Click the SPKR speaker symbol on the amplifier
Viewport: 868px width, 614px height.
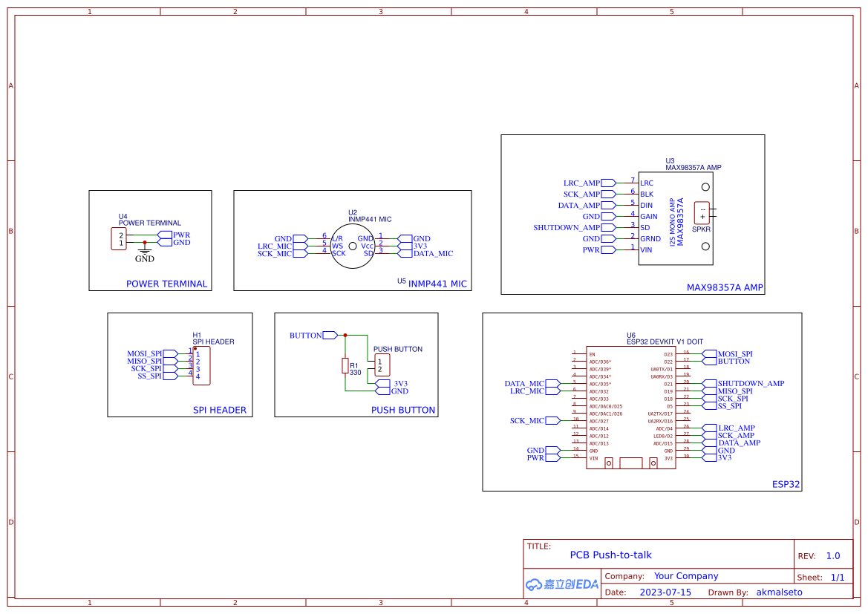(x=702, y=213)
